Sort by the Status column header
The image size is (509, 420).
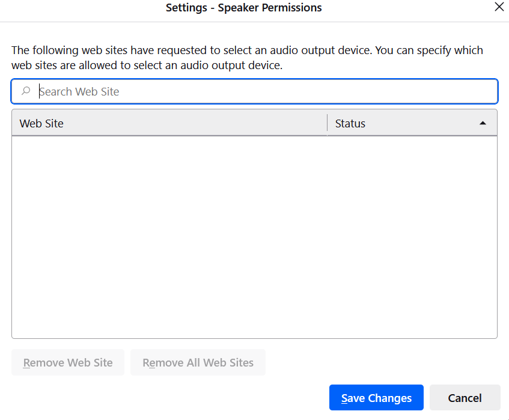(x=350, y=123)
